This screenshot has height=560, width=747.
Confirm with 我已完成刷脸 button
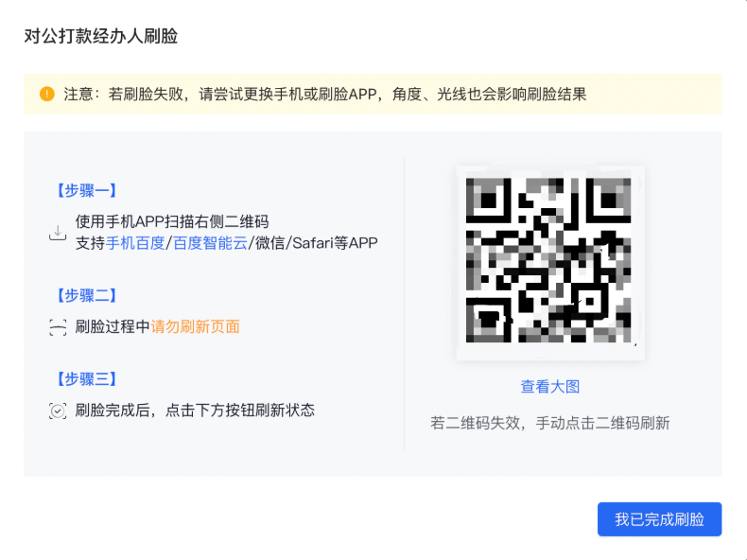[x=659, y=519]
